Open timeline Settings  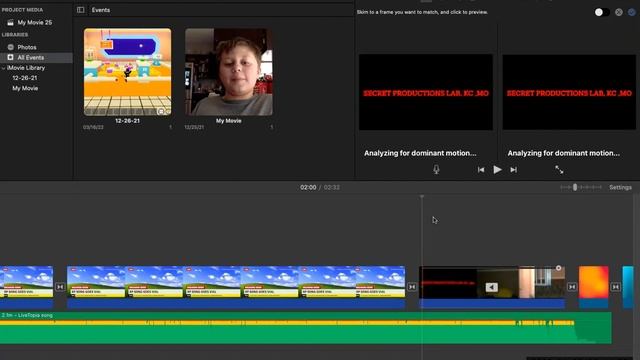[x=620, y=187]
